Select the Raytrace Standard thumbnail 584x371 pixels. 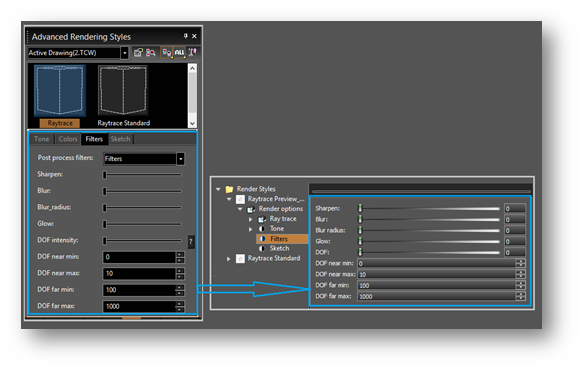[123, 96]
